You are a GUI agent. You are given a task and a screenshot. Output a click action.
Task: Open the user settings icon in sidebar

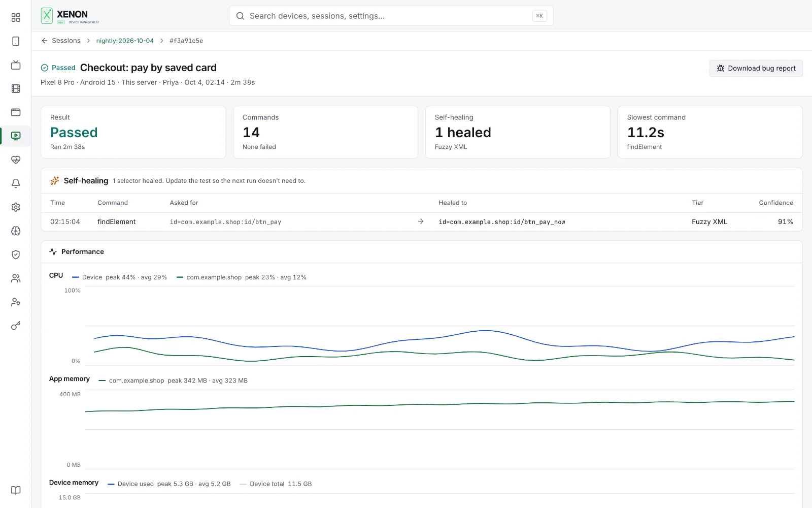click(16, 302)
